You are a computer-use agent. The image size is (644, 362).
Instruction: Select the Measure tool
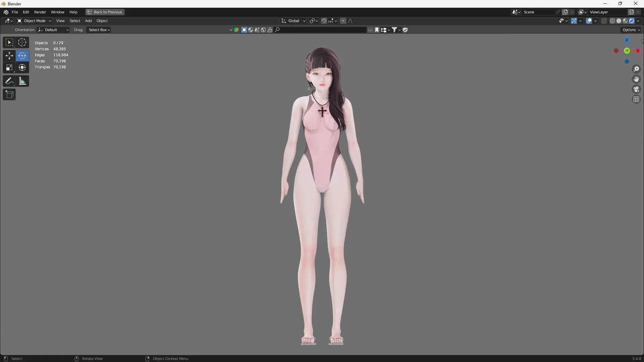[x=22, y=81]
